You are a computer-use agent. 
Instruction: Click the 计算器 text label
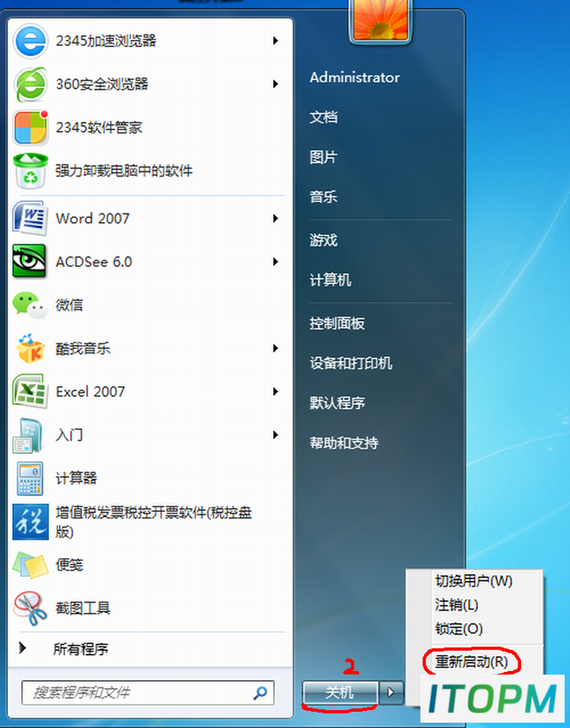coord(77,478)
